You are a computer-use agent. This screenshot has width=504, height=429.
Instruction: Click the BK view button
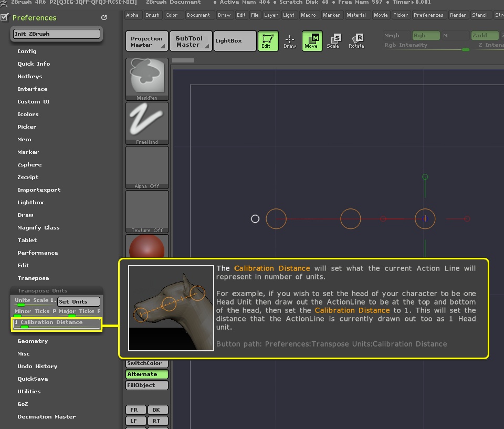click(x=158, y=410)
